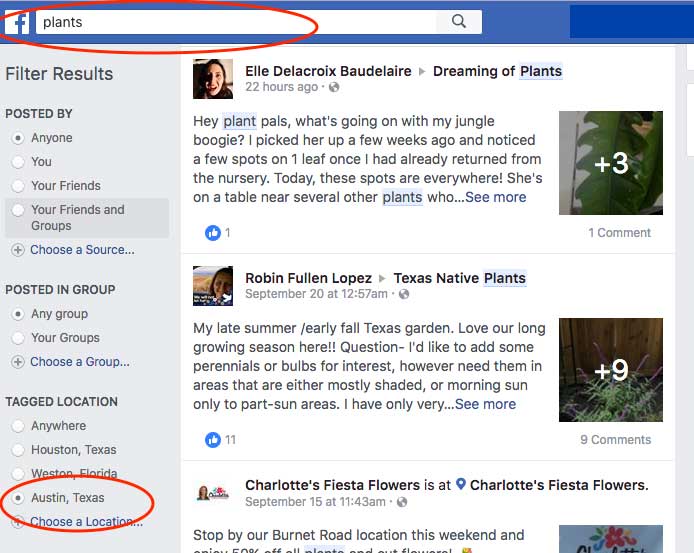Screen dimensions: 694x553
Task: Click the location pin icon before Charlotte's Fiesta Flowers
Action: 461,484
